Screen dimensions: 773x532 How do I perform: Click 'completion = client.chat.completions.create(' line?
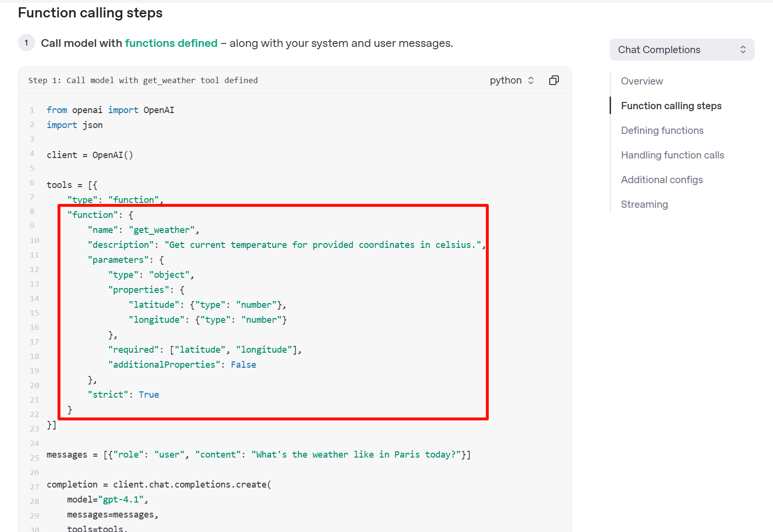coord(159,485)
